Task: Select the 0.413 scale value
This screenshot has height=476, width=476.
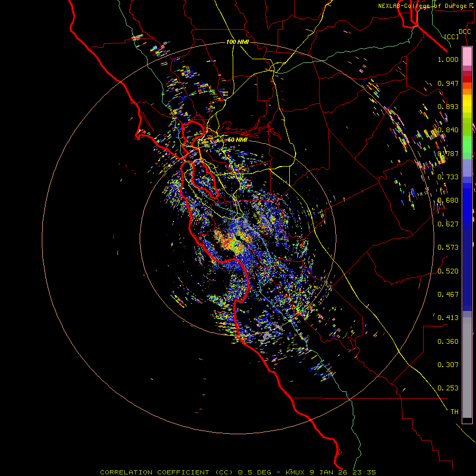Action: click(448, 318)
